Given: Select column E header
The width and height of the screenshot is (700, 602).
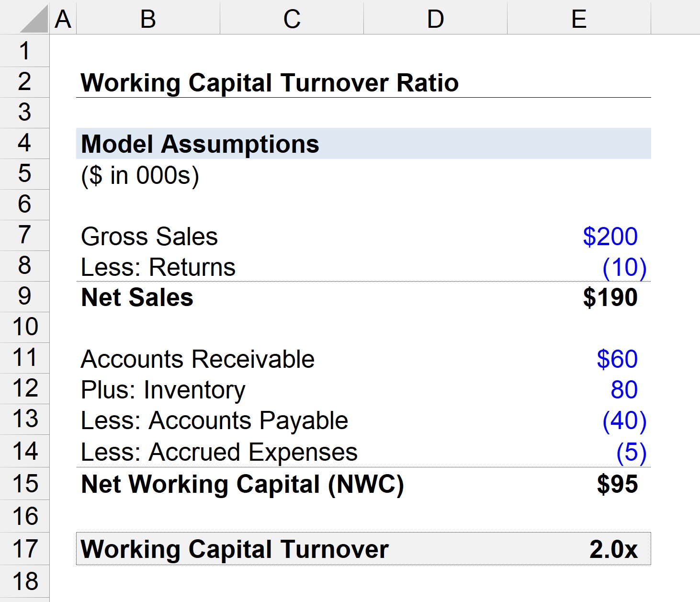Looking at the screenshot, I should pyautogui.click(x=579, y=19).
